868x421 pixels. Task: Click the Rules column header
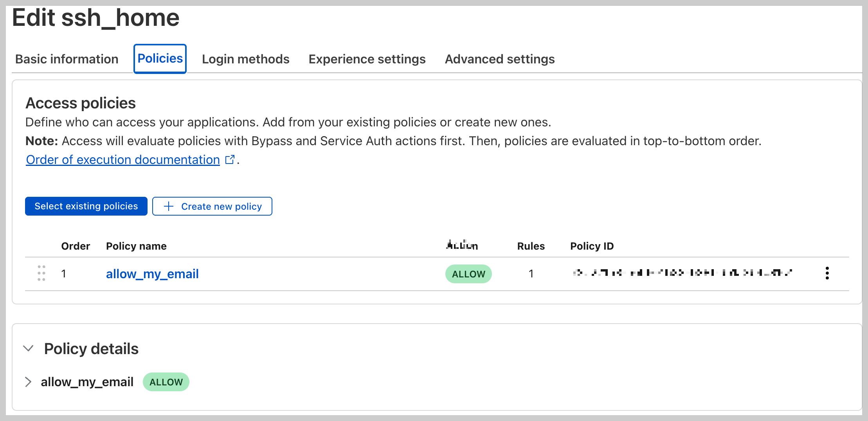tap(531, 246)
